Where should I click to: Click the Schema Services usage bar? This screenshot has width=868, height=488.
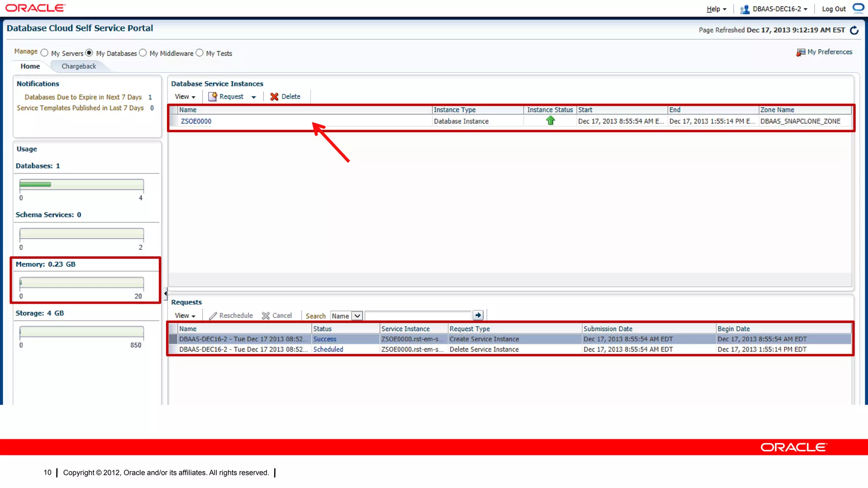[x=81, y=233]
